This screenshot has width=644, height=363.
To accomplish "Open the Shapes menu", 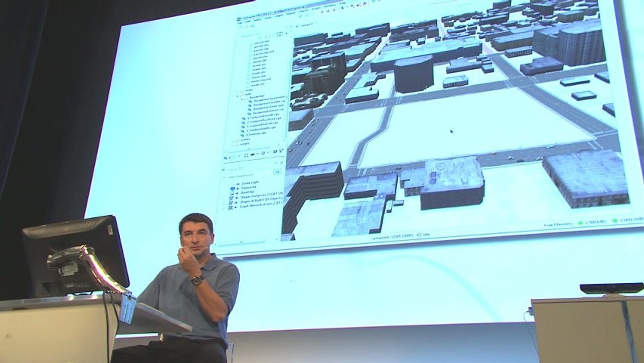I will (x=291, y=13).
